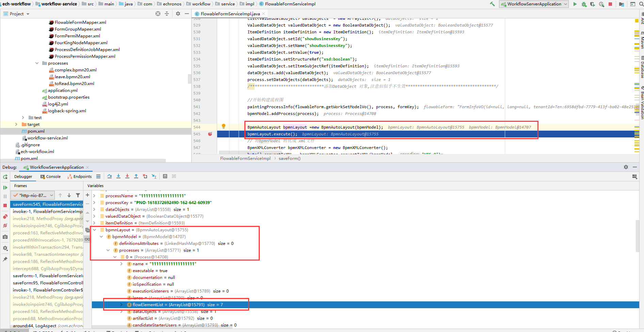The image size is (644, 332).
Task: Click the Step Out debugger icon
Action: pyautogui.click(x=136, y=176)
